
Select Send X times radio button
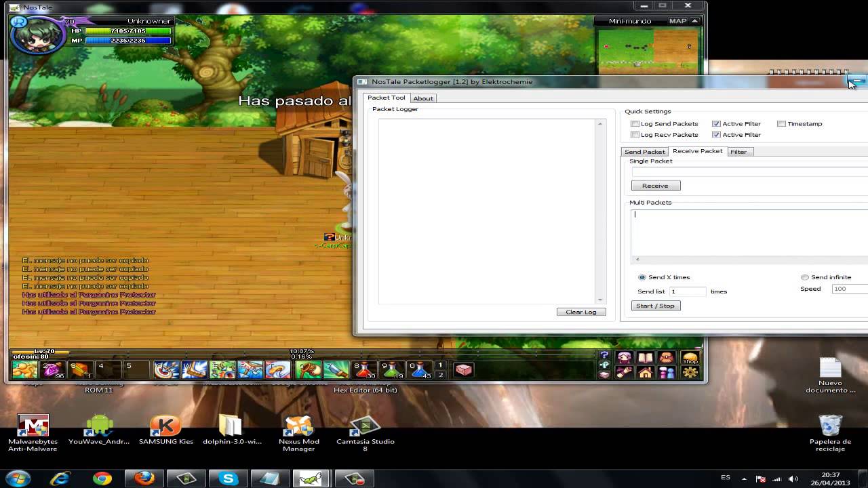pyautogui.click(x=642, y=277)
